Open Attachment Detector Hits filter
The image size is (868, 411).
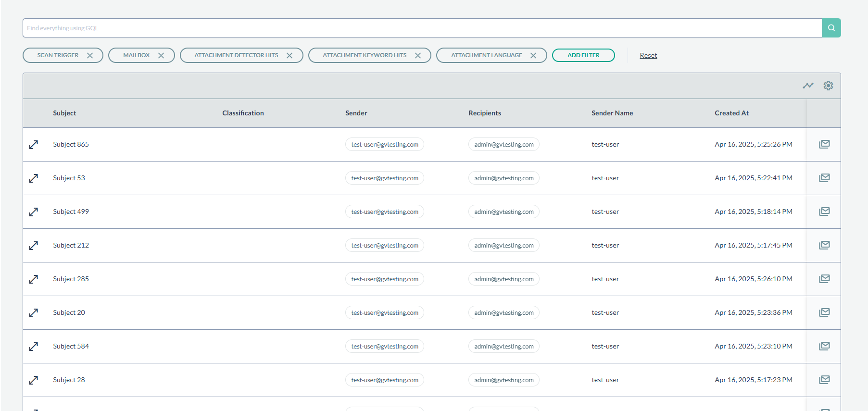236,55
